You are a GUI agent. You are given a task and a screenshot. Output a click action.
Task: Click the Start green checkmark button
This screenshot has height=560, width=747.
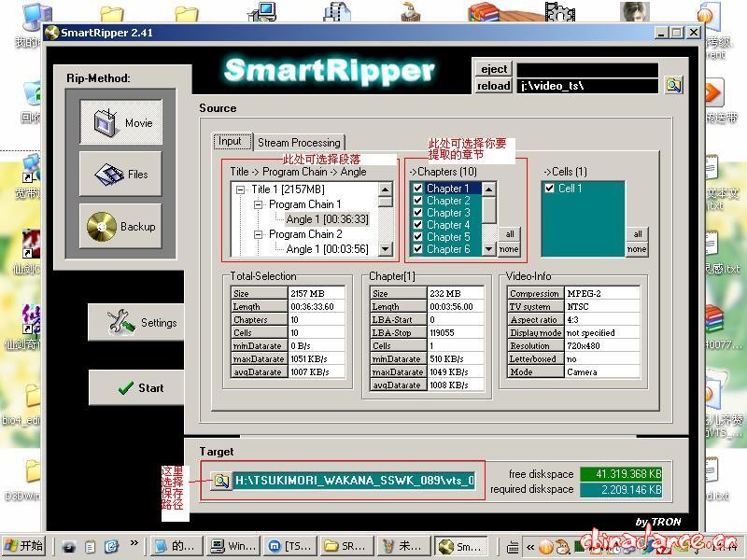(142, 387)
